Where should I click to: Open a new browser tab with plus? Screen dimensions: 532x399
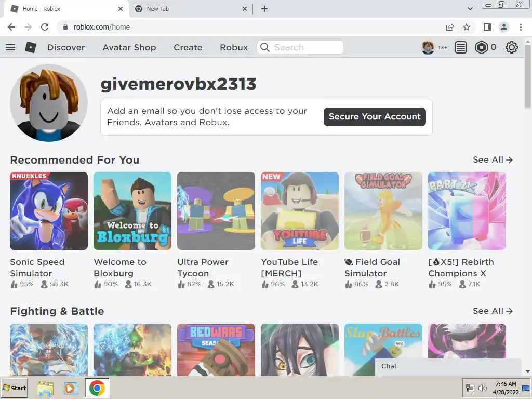click(264, 9)
